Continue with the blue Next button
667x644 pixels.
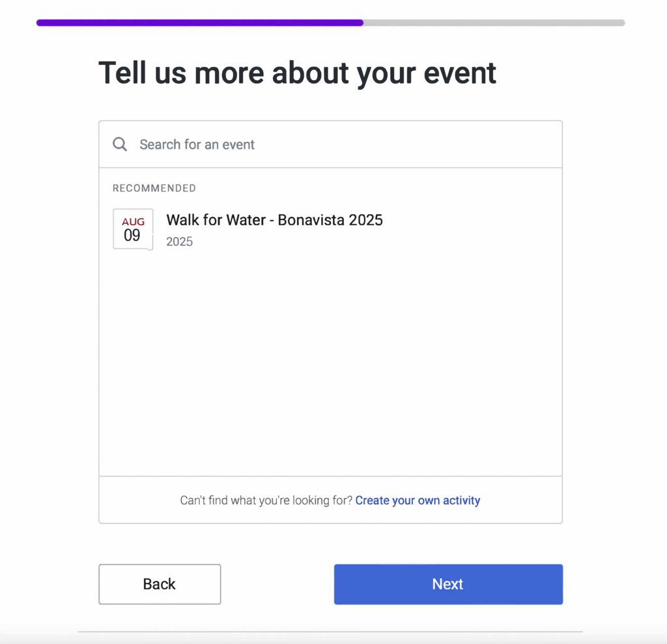click(448, 584)
